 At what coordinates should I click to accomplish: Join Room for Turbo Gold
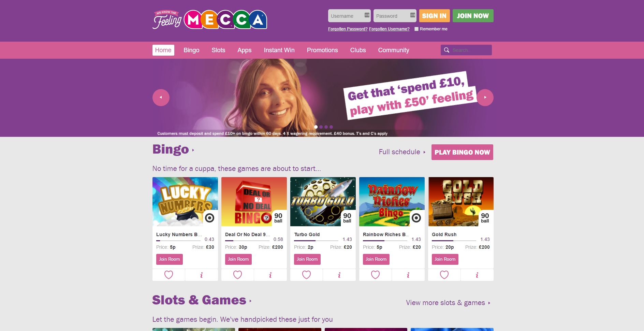point(307,259)
